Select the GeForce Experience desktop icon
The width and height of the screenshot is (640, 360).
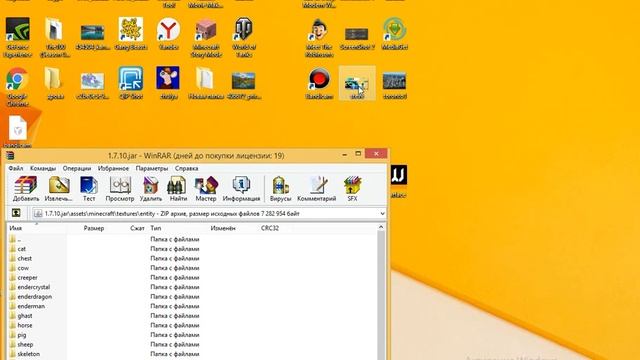click(18, 37)
